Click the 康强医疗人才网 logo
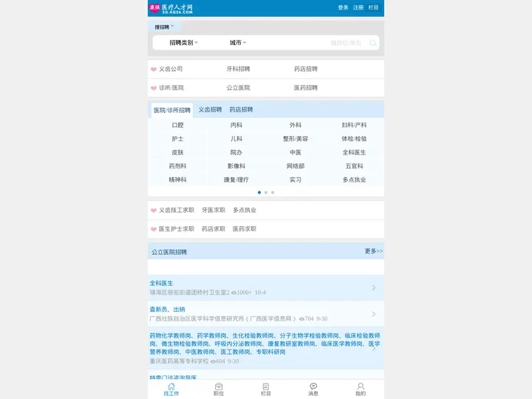 click(x=171, y=8)
